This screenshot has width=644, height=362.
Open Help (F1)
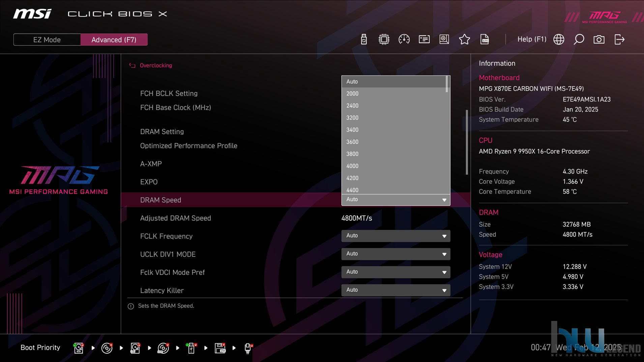(532, 39)
